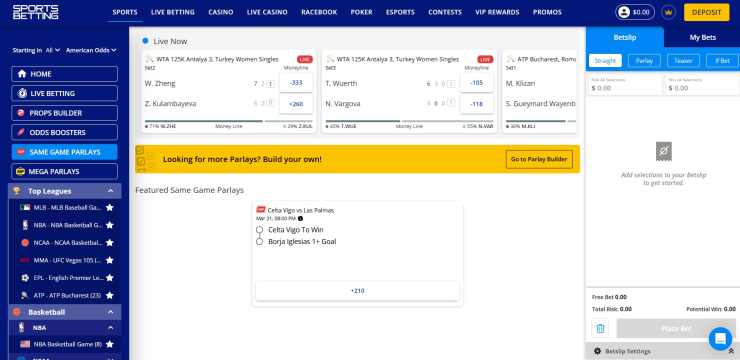Open the live chat bubble
740x360 pixels.
pyautogui.click(x=720, y=338)
